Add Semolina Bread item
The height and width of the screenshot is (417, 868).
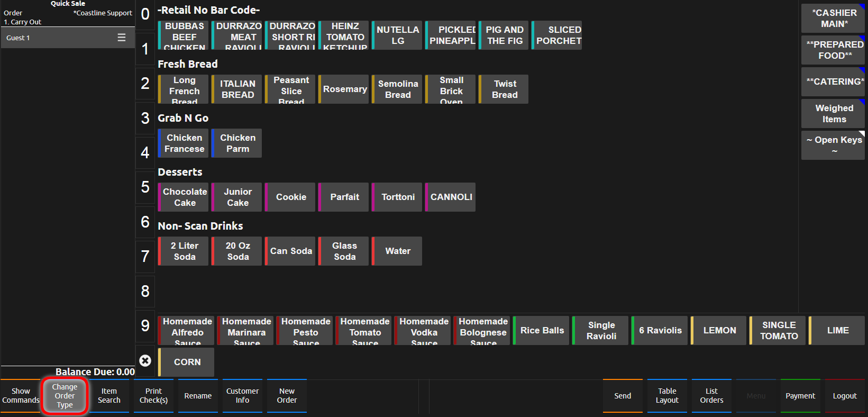tap(397, 89)
